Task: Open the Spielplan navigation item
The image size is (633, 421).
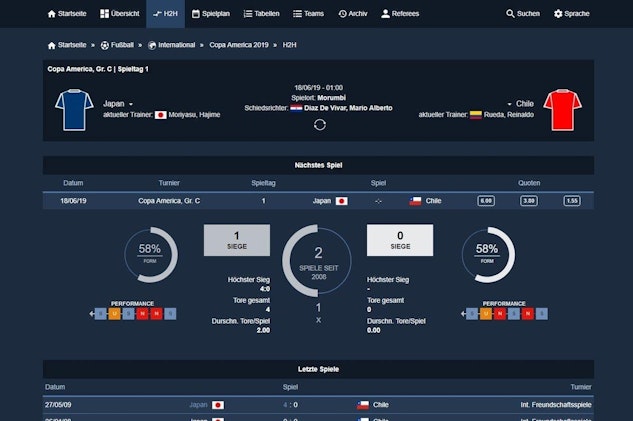Action: (x=211, y=14)
